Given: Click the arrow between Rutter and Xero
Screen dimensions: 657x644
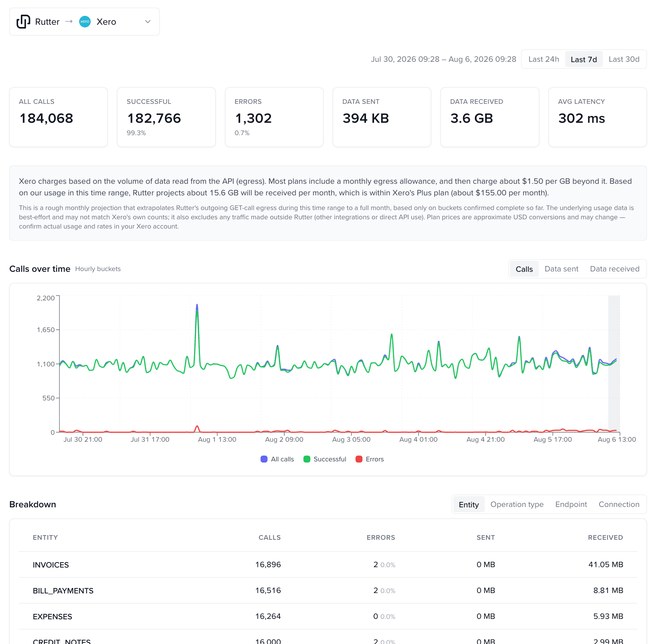Looking at the screenshot, I should click(x=69, y=21).
